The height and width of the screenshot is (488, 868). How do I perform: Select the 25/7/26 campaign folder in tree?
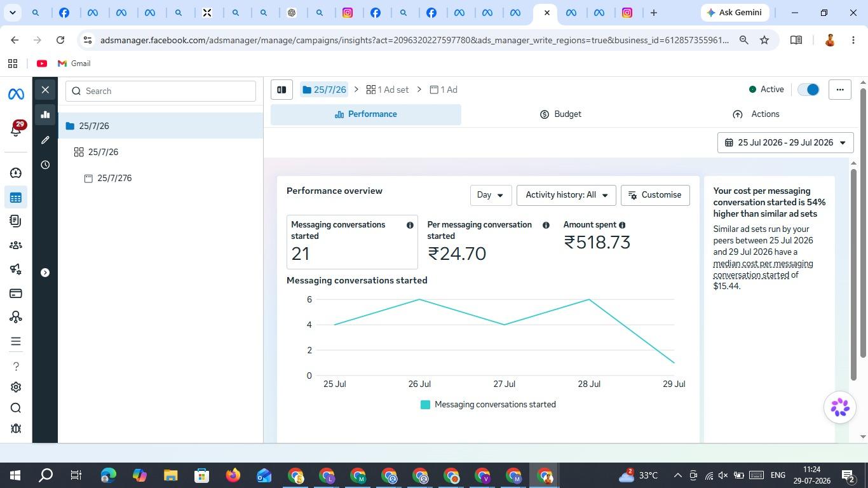pyautogui.click(x=160, y=126)
